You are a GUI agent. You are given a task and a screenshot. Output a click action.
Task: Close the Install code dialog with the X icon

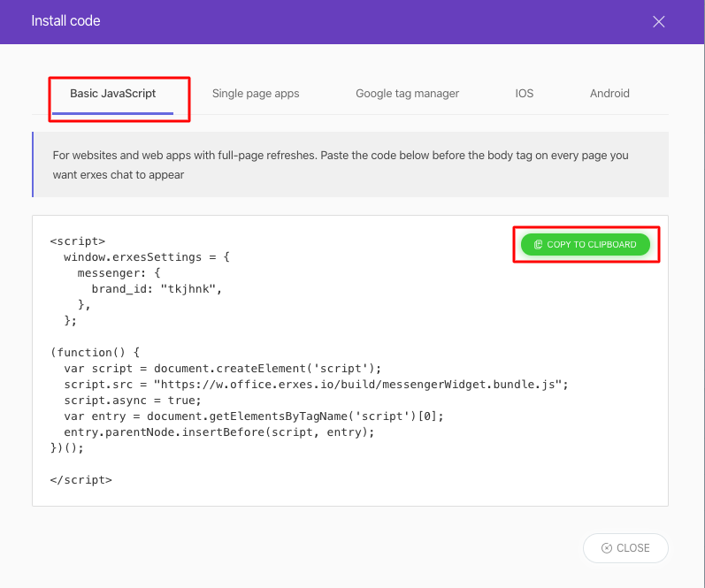coord(658,21)
